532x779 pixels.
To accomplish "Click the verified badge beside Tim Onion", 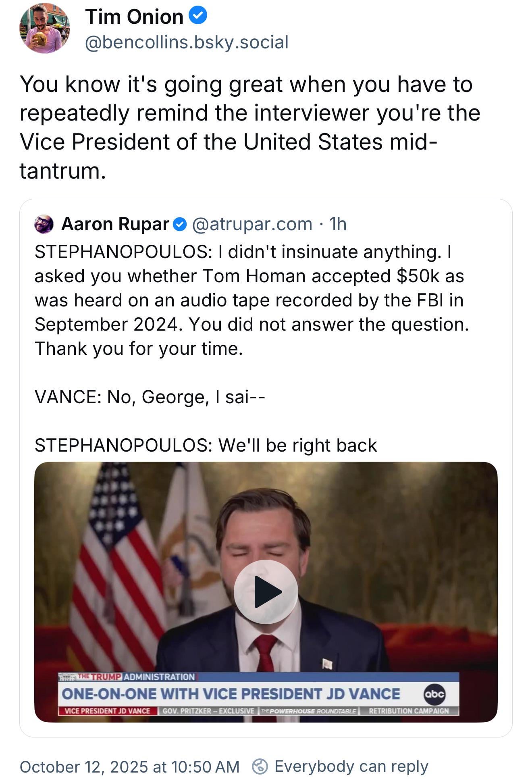I will (x=198, y=16).
